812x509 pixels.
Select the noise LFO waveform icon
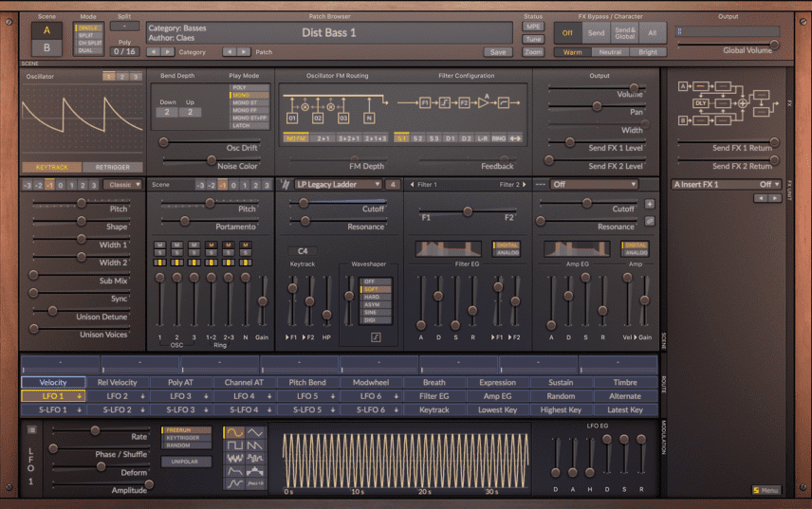click(234, 459)
